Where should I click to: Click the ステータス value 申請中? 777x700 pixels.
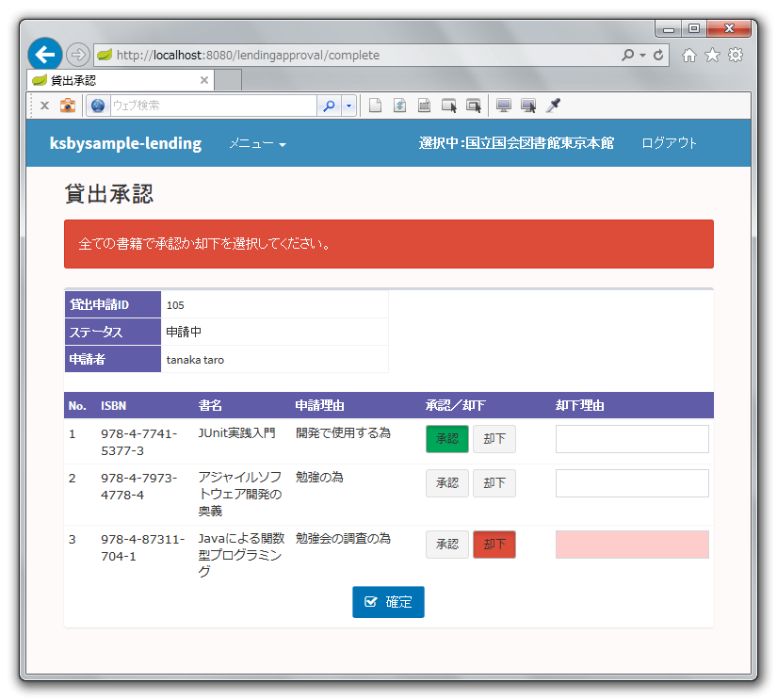pos(184,333)
